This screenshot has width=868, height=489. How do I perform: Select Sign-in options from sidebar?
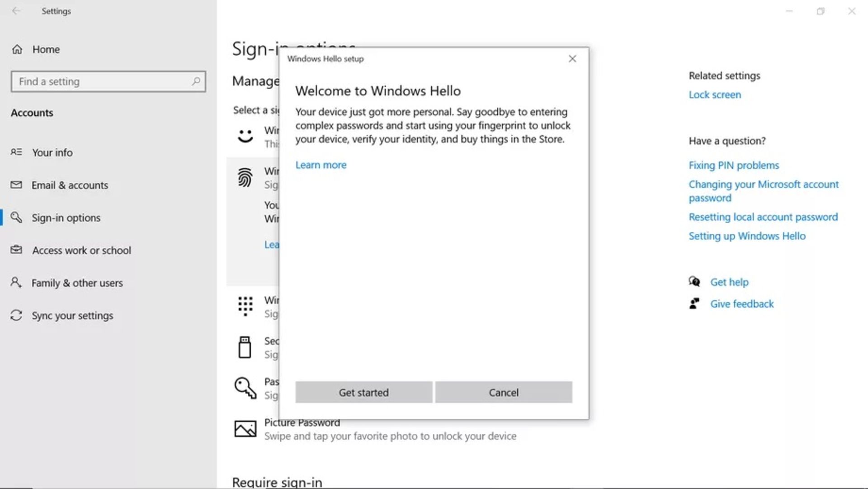[x=66, y=218]
